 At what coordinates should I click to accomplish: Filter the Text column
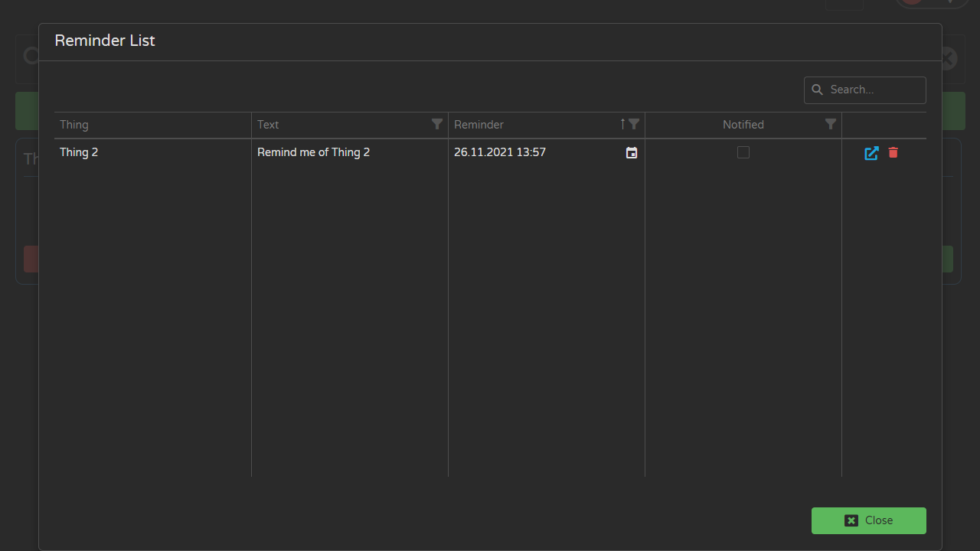[x=437, y=124]
